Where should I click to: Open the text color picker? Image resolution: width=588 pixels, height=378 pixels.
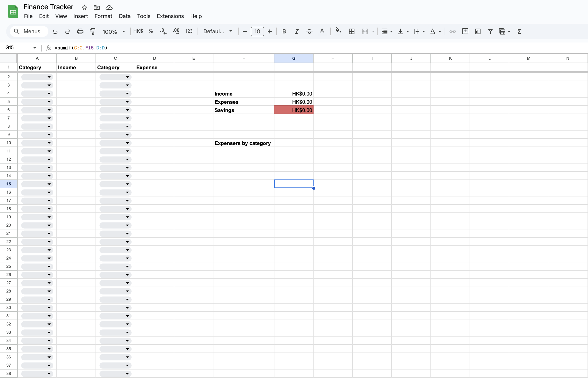[322, 31]
